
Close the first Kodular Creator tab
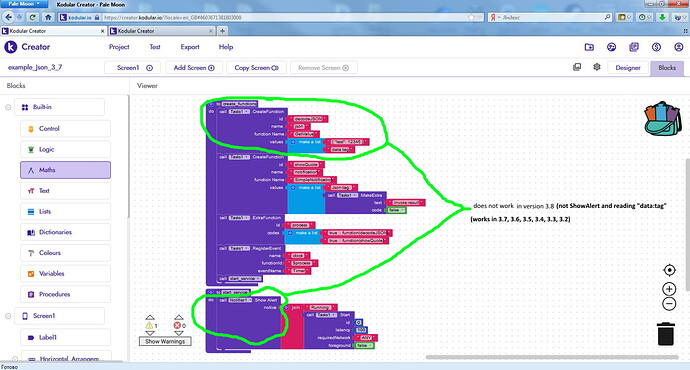[103, 31]
